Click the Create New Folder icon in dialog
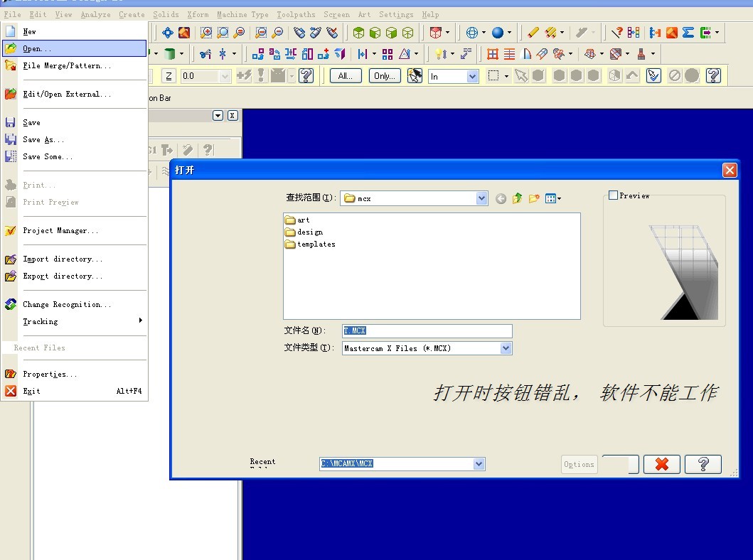Image resolution: width=753 pixels, height=560 pixels. pos(534,199)
